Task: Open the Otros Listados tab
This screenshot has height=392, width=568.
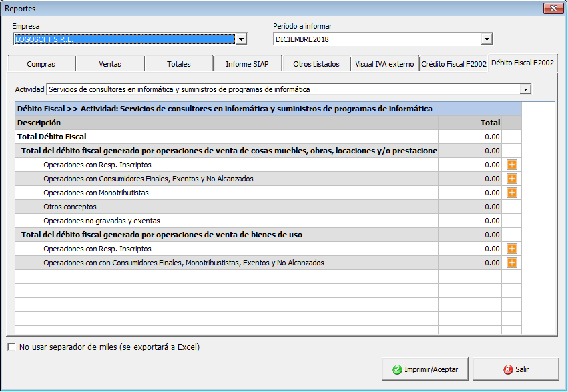Action: (316, 64)
